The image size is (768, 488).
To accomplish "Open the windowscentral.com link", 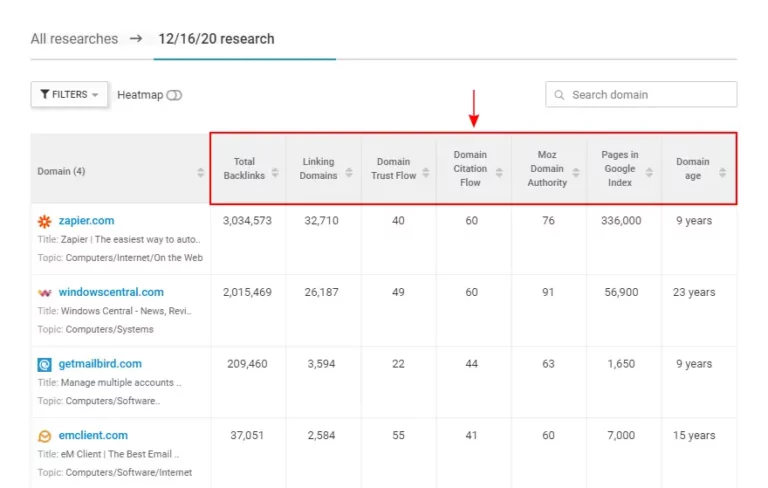I will point(111,292).
